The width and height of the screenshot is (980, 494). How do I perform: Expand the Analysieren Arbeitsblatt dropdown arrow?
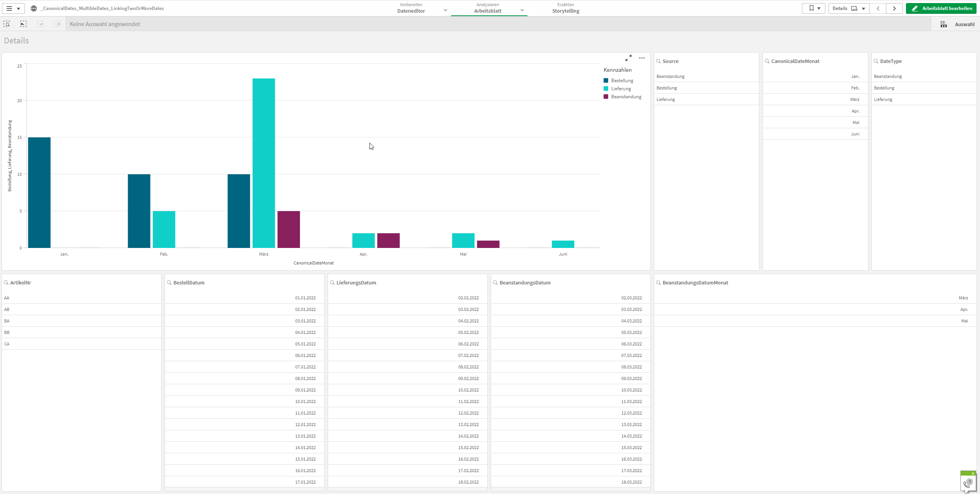coord(522,10)
